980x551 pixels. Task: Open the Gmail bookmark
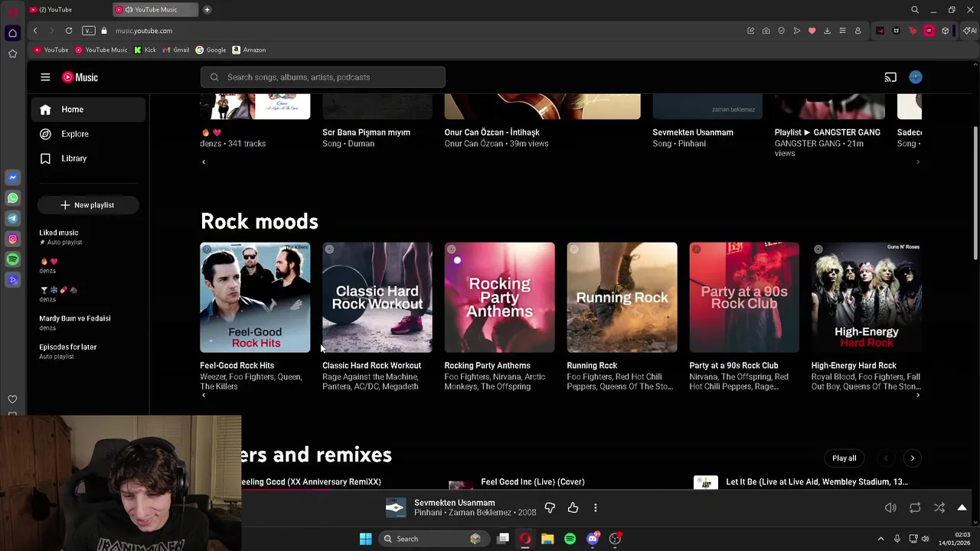176,50
